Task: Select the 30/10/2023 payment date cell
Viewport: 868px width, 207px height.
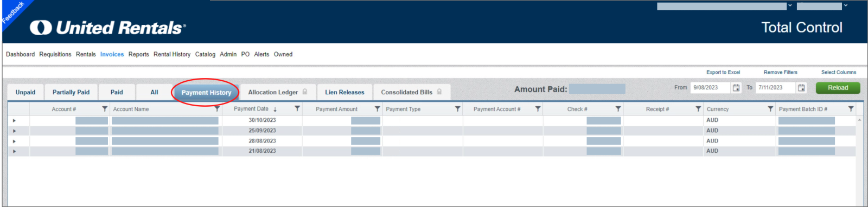Action: point(262,120)
